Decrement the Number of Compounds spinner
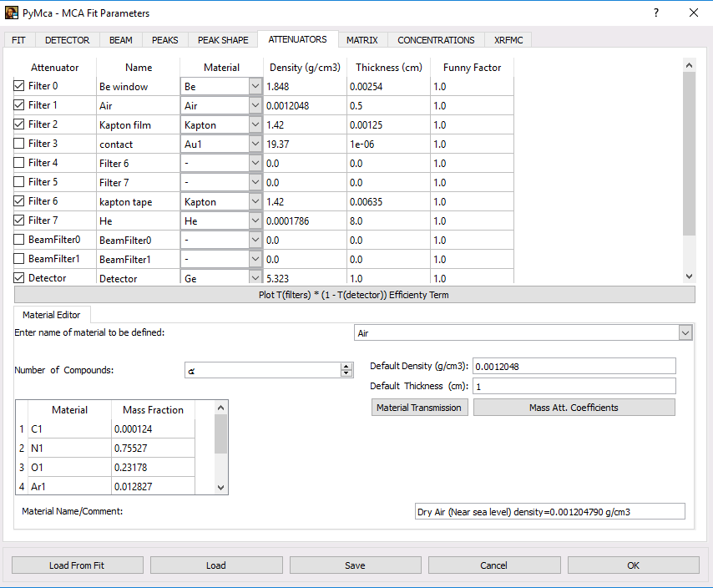713x588 pixels. pos(346,373)
